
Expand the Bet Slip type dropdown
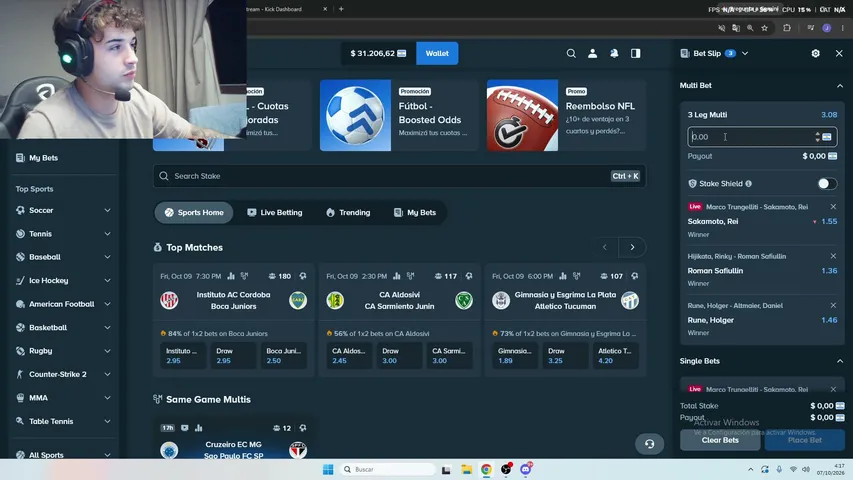click(745, 53)
